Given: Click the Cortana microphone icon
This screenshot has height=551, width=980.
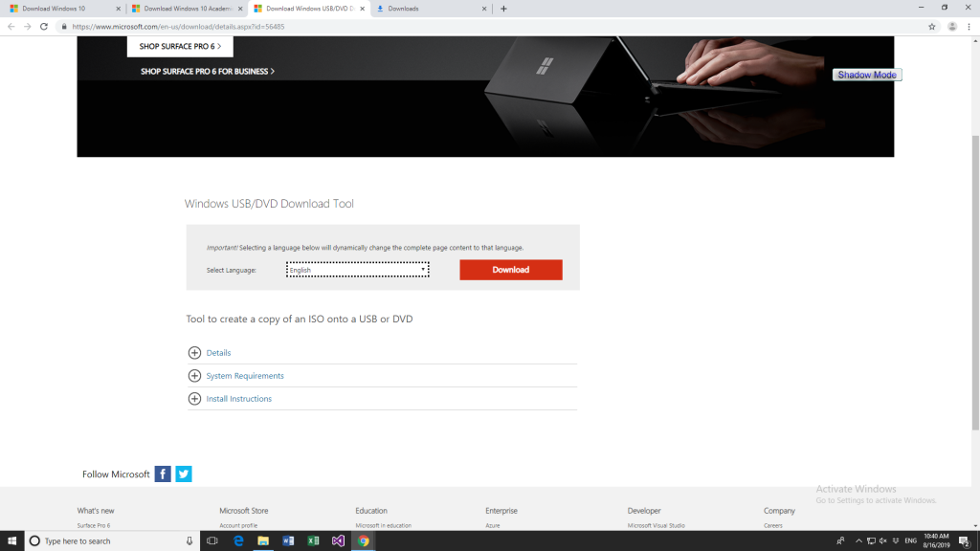Looking at the screenshot, I should point(189,541).
